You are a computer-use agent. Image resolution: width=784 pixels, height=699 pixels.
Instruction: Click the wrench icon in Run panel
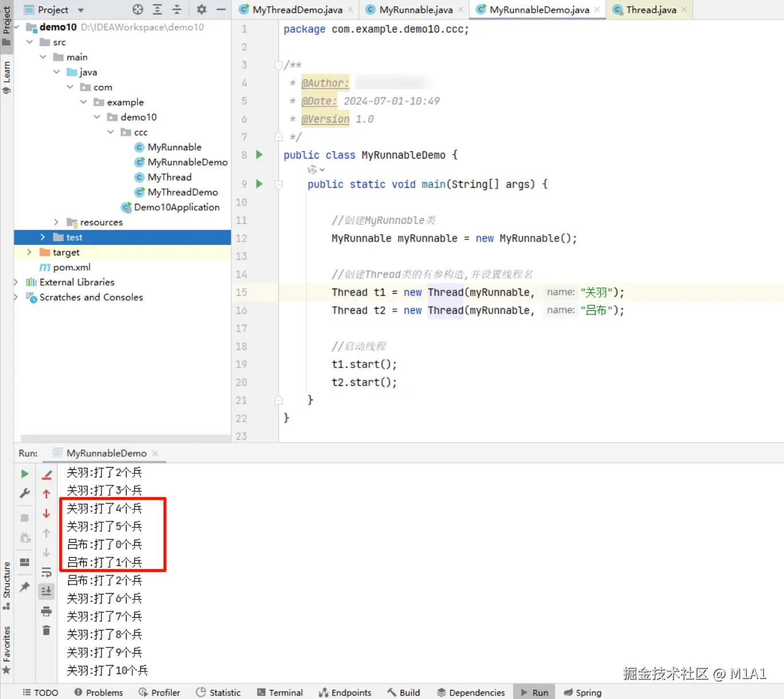[x=25, y=493]
